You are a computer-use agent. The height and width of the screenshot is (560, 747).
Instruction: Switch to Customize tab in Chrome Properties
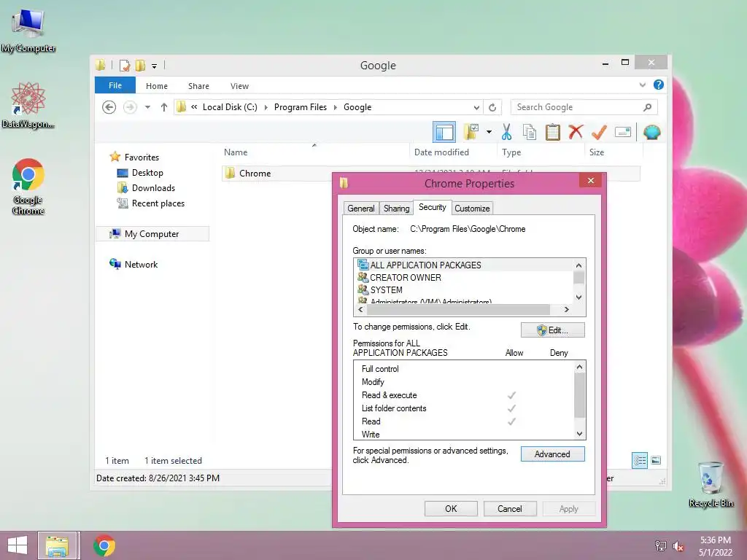pos(472,208)
